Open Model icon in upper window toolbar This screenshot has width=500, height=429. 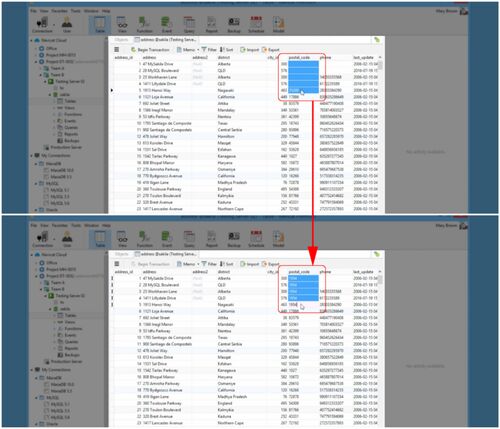pos(278,25)
